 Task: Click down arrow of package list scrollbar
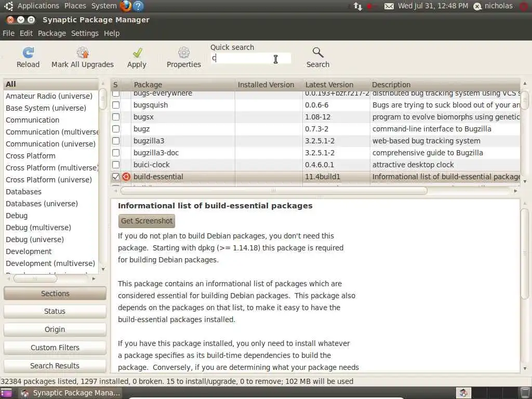coord(525,181)
